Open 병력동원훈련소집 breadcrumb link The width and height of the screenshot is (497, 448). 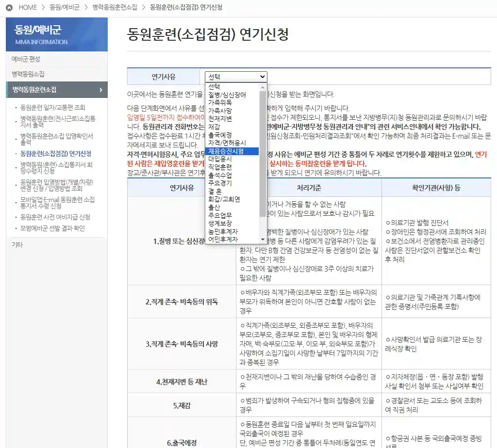[115, 7]
